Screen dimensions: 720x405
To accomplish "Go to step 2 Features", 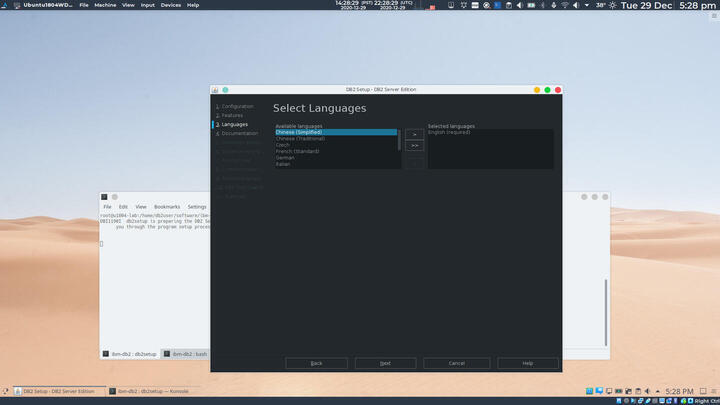I will coord(229,116).
